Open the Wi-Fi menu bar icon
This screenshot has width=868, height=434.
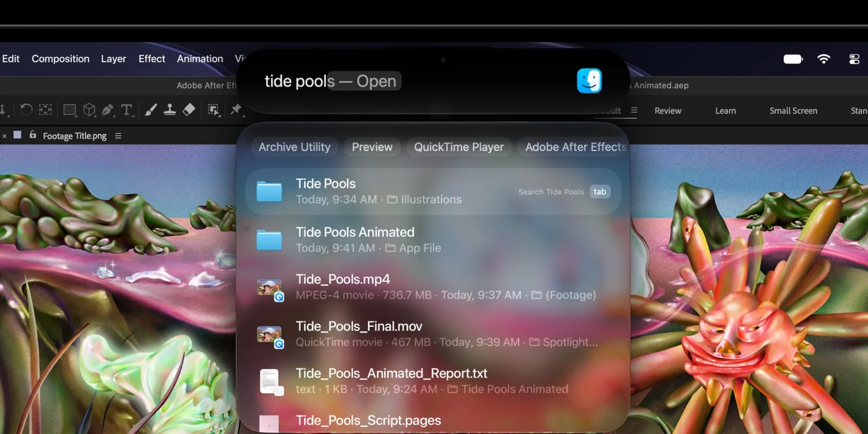click(824, 59)
